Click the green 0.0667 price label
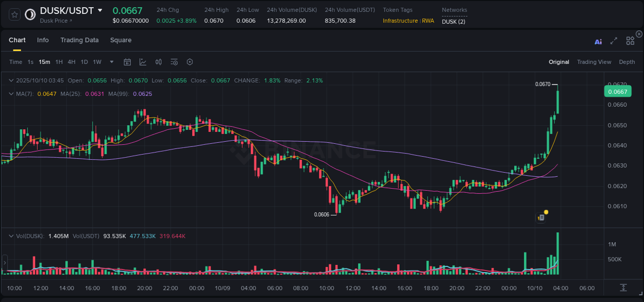Viewport: 644px width, 302px height. coord(617,91)
